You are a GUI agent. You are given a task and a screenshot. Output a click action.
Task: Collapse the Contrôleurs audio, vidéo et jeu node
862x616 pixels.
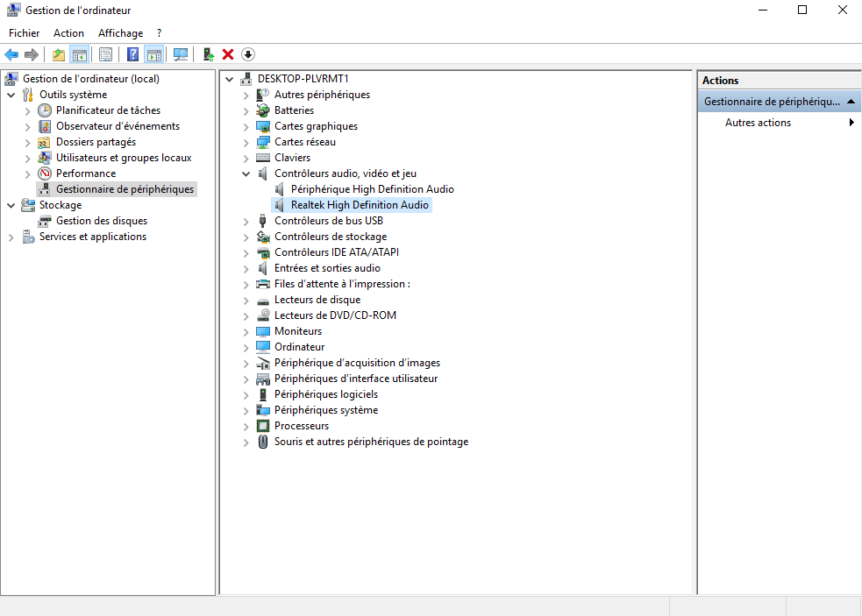click(x=246, y=173)
